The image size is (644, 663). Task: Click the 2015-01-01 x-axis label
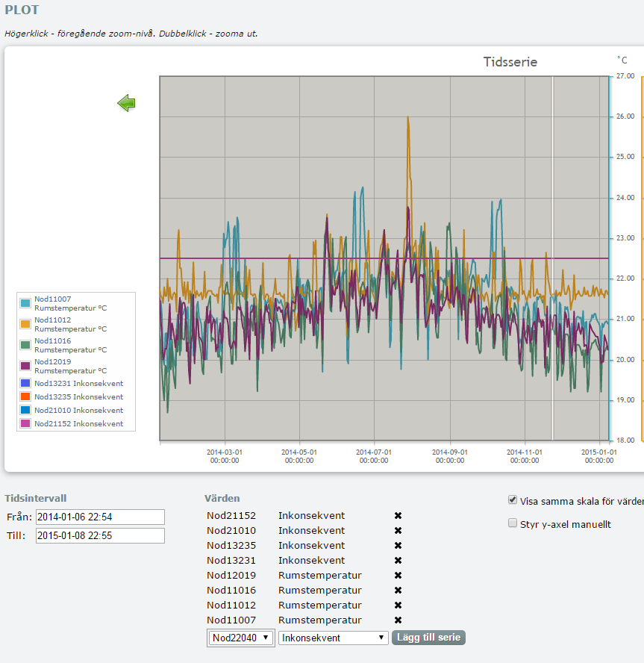click(599, 456)
